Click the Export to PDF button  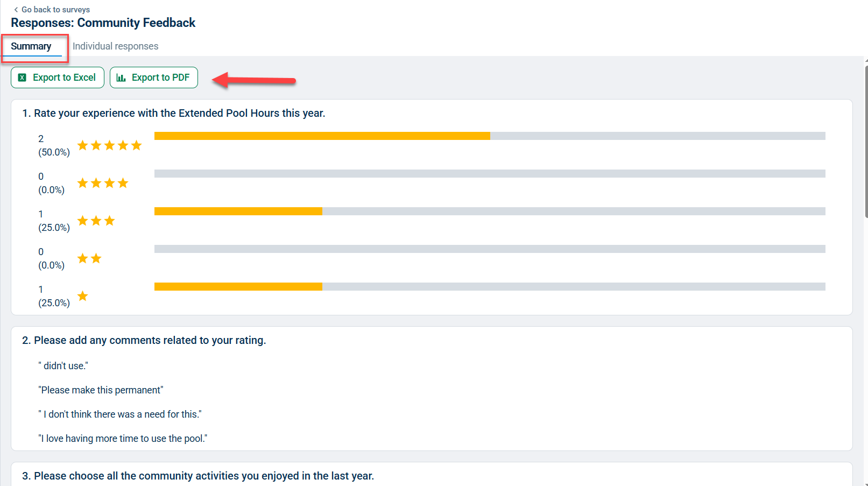[154, 78]
